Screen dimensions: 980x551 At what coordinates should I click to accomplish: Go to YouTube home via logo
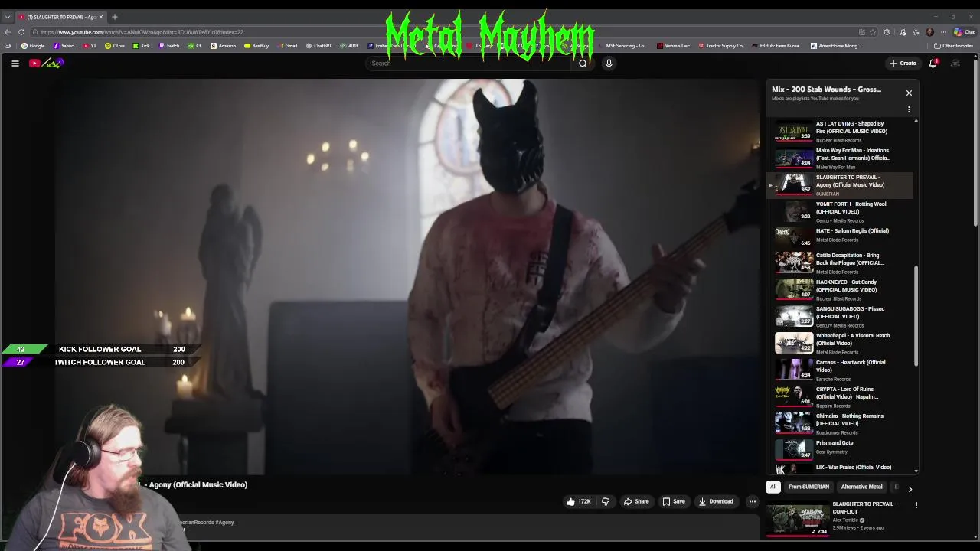click(44, 64)
